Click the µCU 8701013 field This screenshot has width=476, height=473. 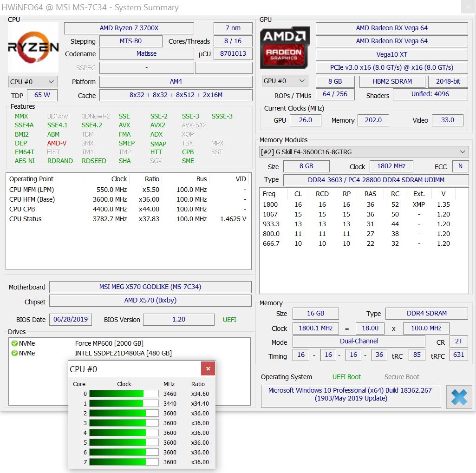pyautogui.click(x=233, y=53)
